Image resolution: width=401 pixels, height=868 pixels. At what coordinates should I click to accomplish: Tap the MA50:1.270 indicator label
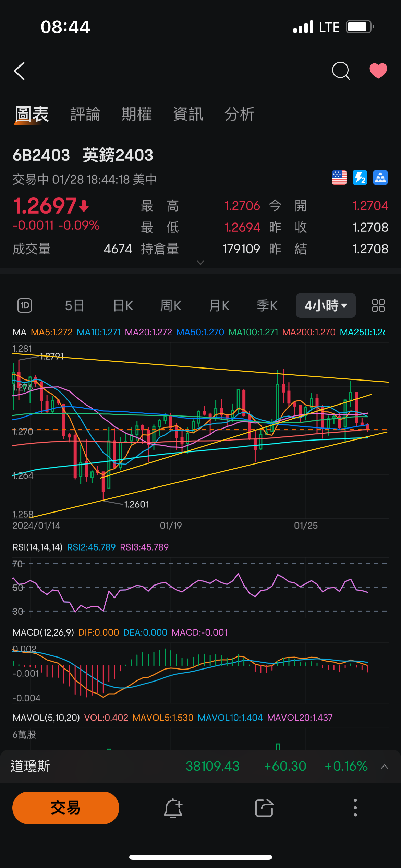[200, 332]
